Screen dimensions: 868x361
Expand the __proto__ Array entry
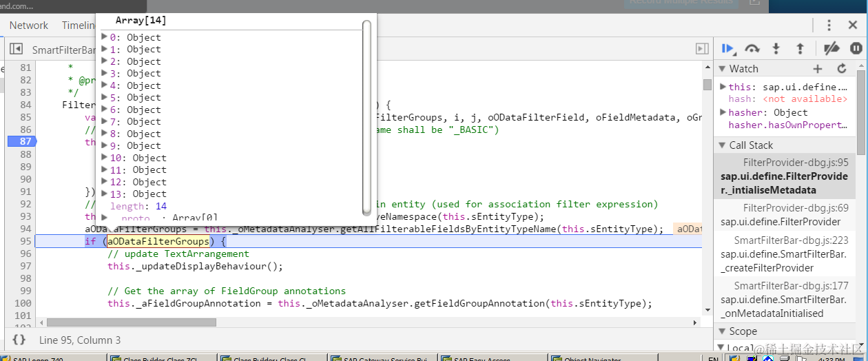(105, 217)
